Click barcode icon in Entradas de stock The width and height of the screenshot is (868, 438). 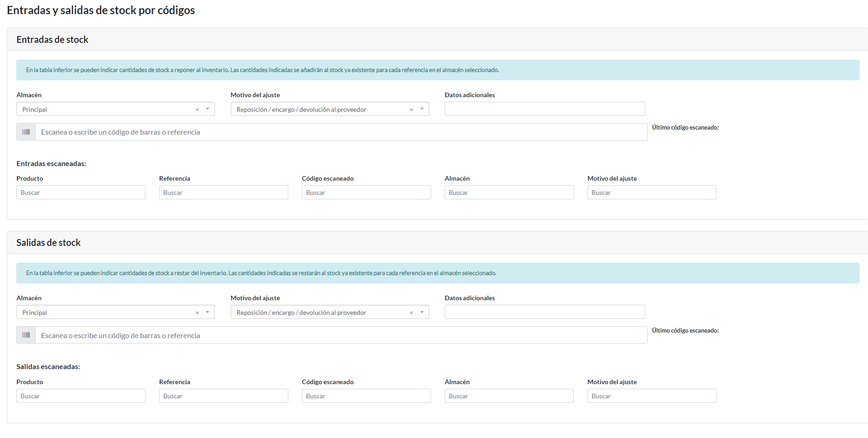pyautogui.click(x=26, y=132)
